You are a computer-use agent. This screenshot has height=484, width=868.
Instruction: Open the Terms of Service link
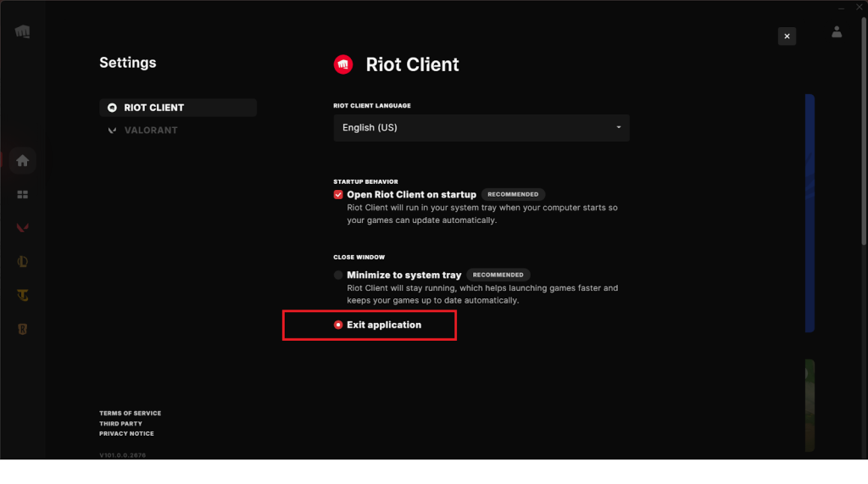pyautogui.click(x=130, y=413)
